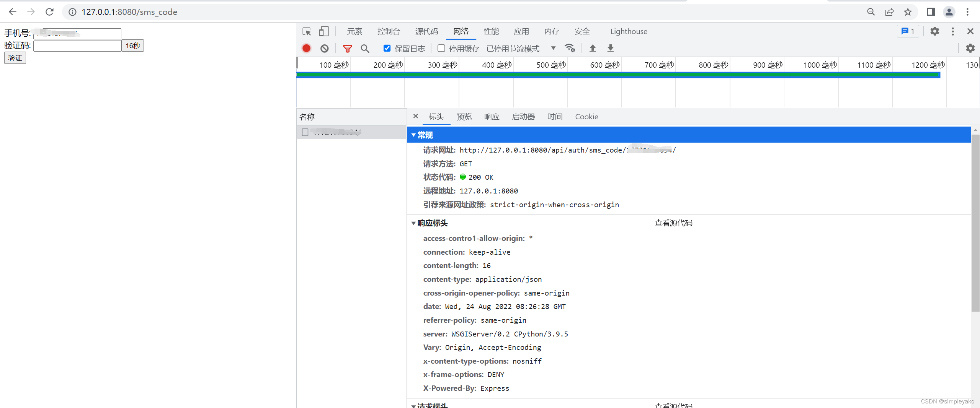Viewport: 980px width, 408px height.
Task: Switch to the 响应 details tab
Action: point(492,117)
